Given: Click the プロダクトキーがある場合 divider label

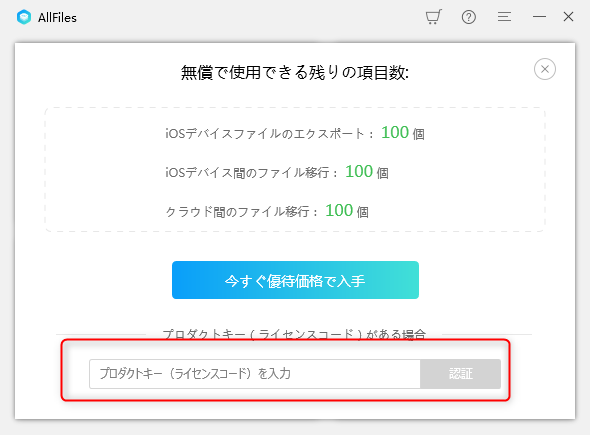Looking at the screenshot, I should point(294,334).
